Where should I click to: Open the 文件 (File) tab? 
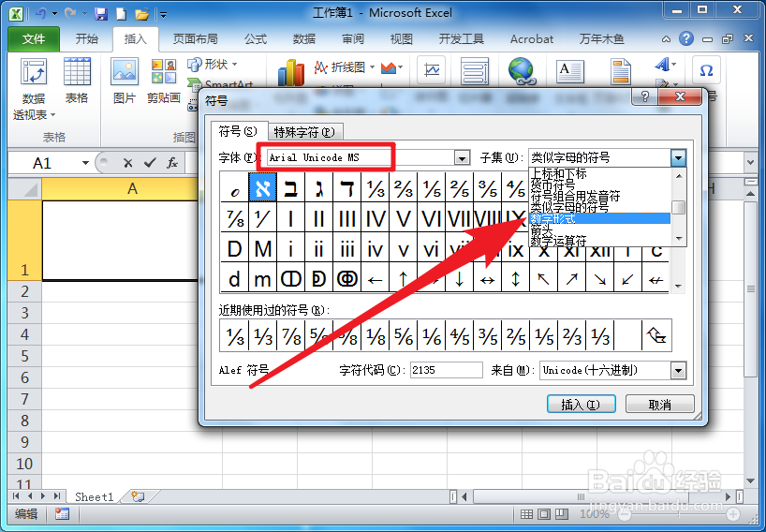(33, 39)
